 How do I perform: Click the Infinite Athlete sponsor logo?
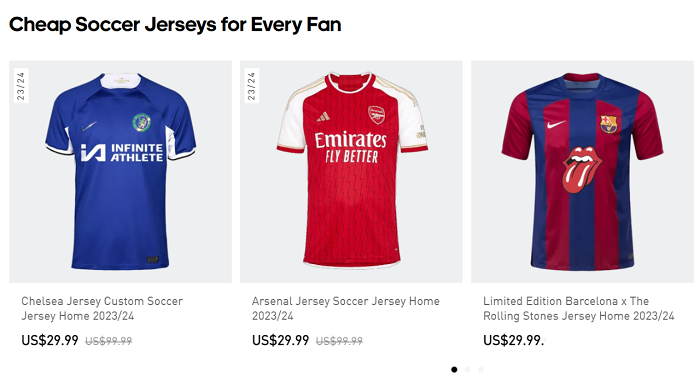tap(122, 152)
